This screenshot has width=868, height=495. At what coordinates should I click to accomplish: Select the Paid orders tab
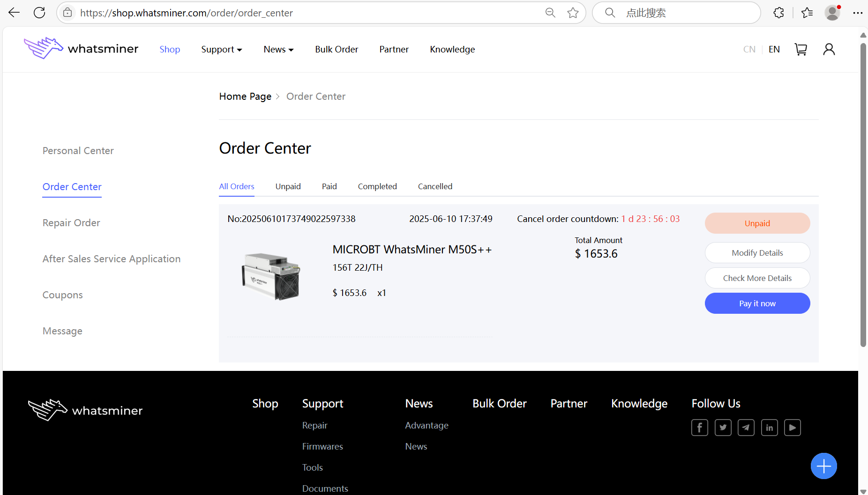[329, 186]
